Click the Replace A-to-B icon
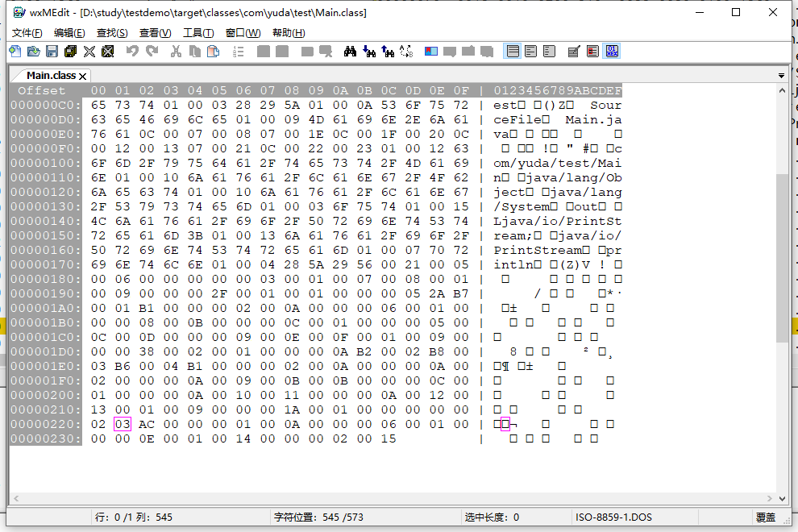The width and height of the screenshot is (798, 532). pos(406,52)
